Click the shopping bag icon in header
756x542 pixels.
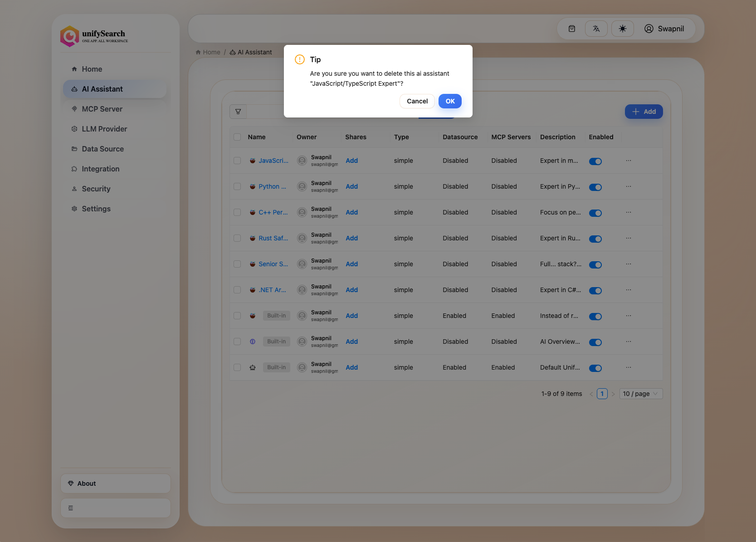click(x=572, y=29)
